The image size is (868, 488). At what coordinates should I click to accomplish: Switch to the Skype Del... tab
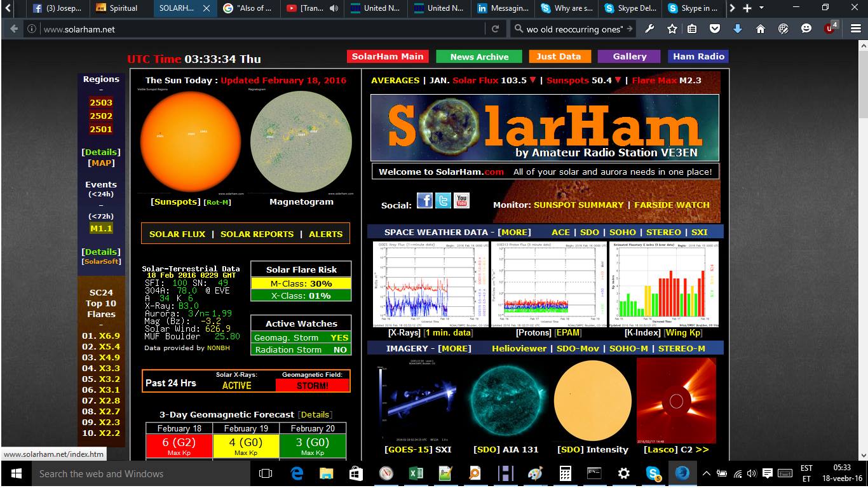tap(629, 8)
